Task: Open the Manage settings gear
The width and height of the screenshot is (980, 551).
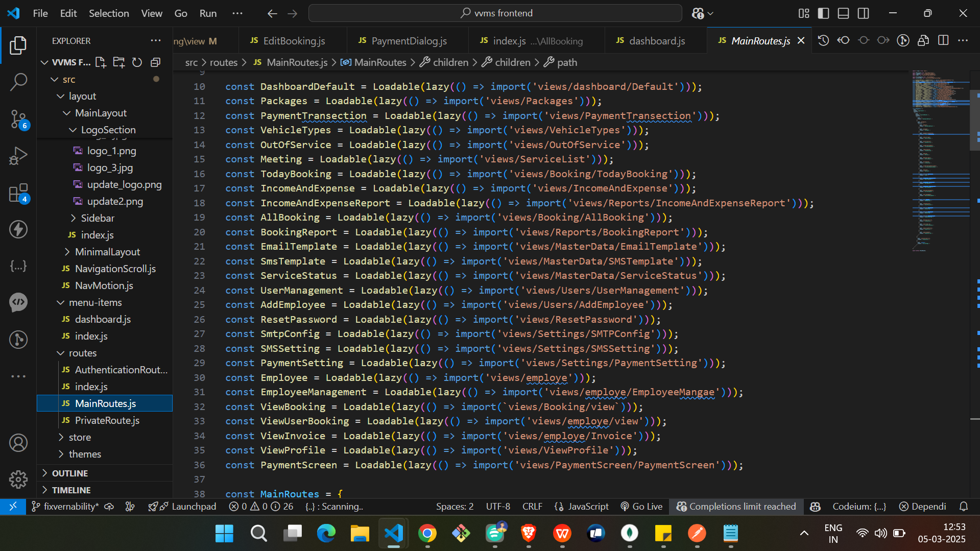Action: [x=18, y=479]
